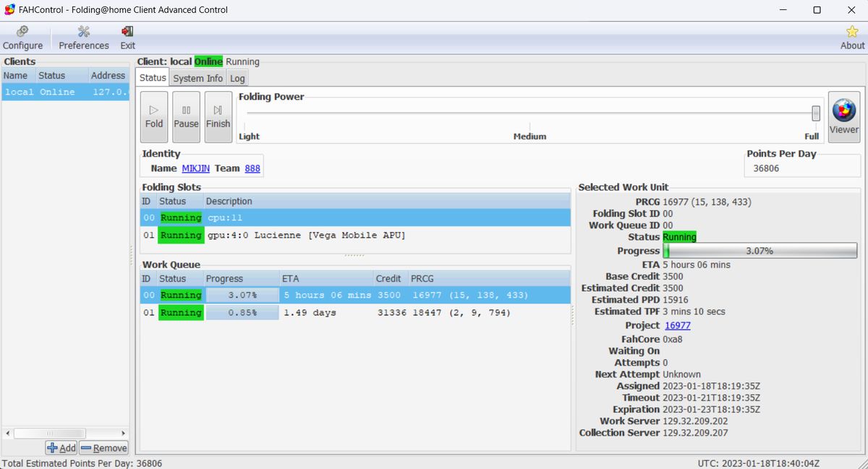
Task: Close the FAHControl window
Action: pos(850,10)
